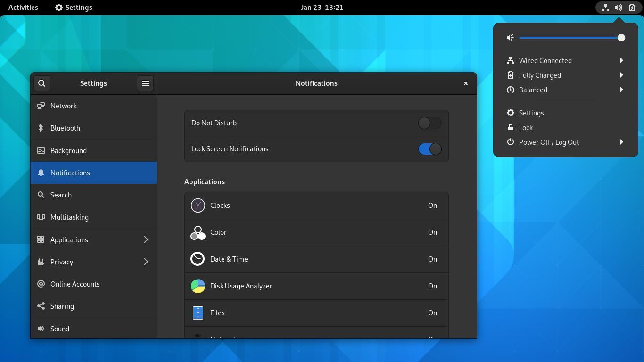Screen dimensions: 644x362
Task: Mute audio by clicking the speaker icon
Action: 510,38
